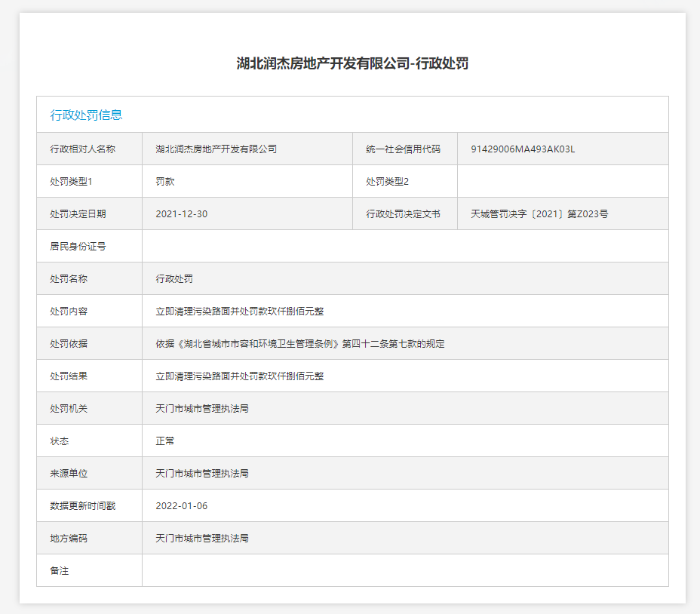Click the 处罚依据 label

click(x=69, y=344)
